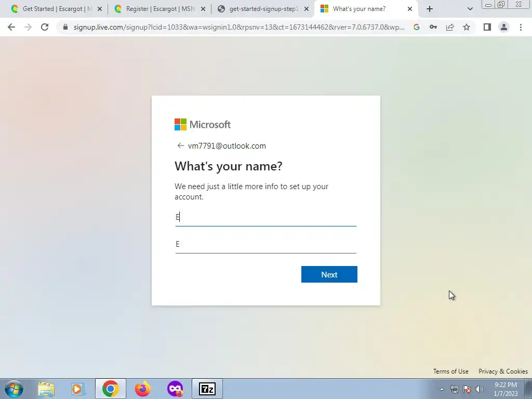The image size is (532, 399).
Task: Close the What's your name? tab
Action: (410, 9)
